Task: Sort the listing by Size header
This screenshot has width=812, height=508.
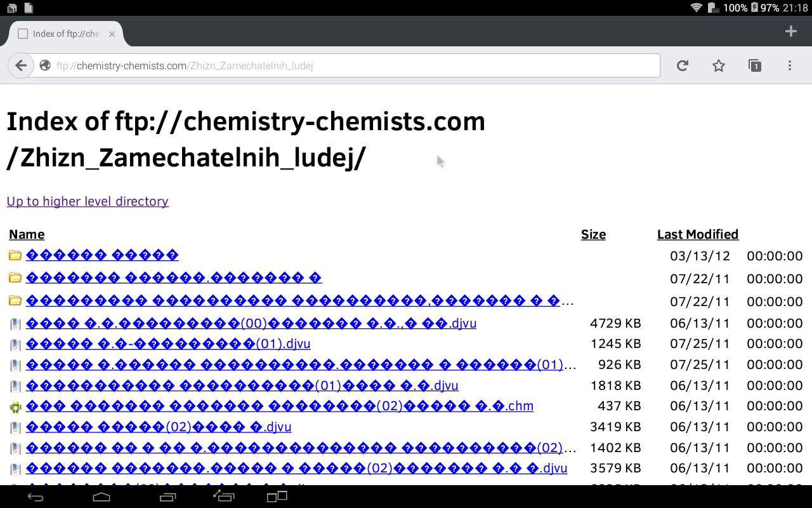Action: click(593, 234)
